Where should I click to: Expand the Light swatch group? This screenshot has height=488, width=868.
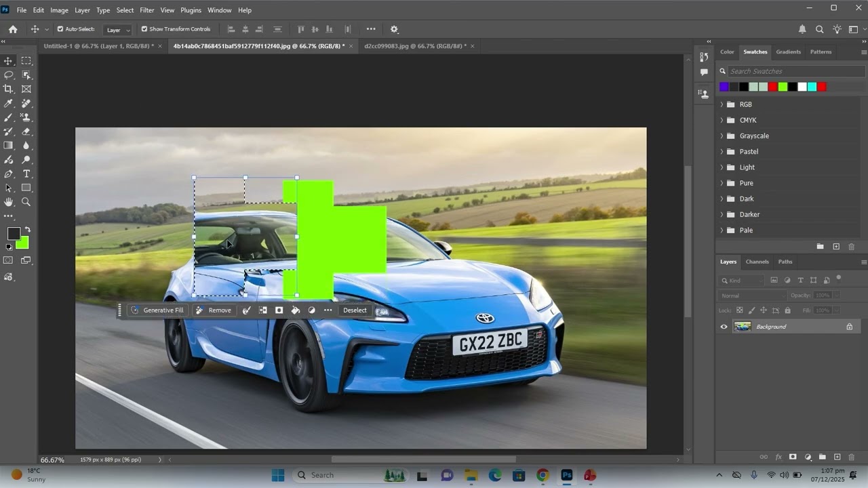(x=722, y=167)
